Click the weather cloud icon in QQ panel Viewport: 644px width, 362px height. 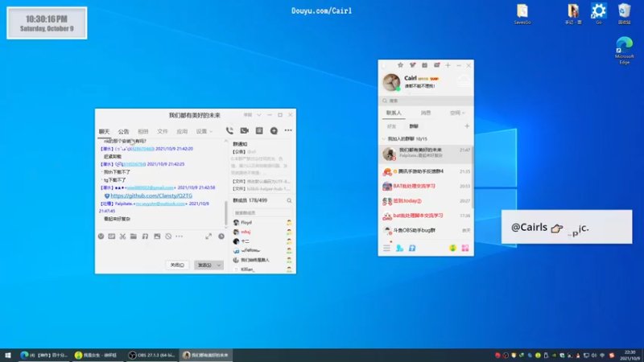(x=464, y=81)
